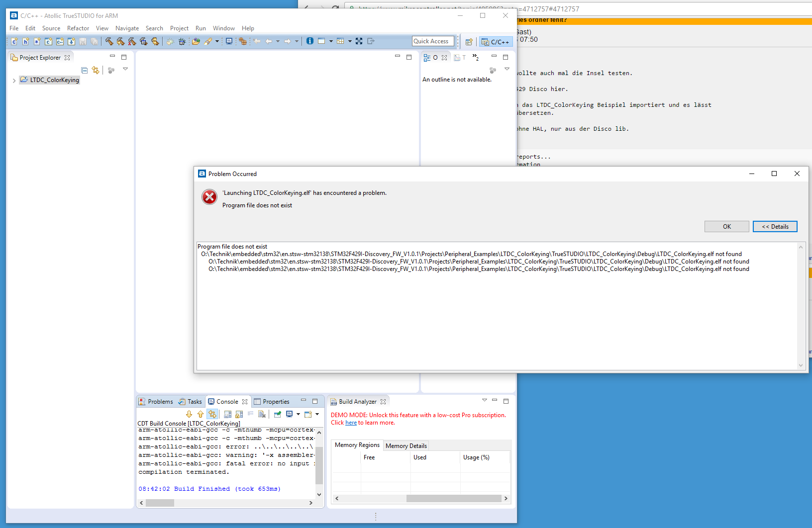Select the Memory Details tab
The image size is (812, 528).
406,446
